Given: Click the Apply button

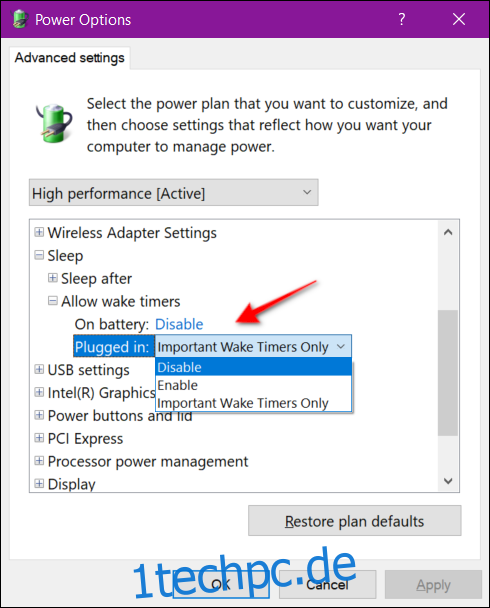Looking at the screenshot, I should click(433, 585).
